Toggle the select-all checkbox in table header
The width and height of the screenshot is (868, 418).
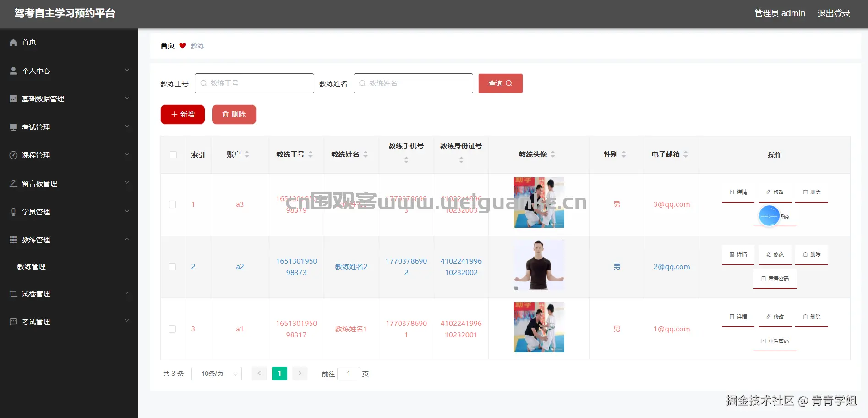[173, 155]
